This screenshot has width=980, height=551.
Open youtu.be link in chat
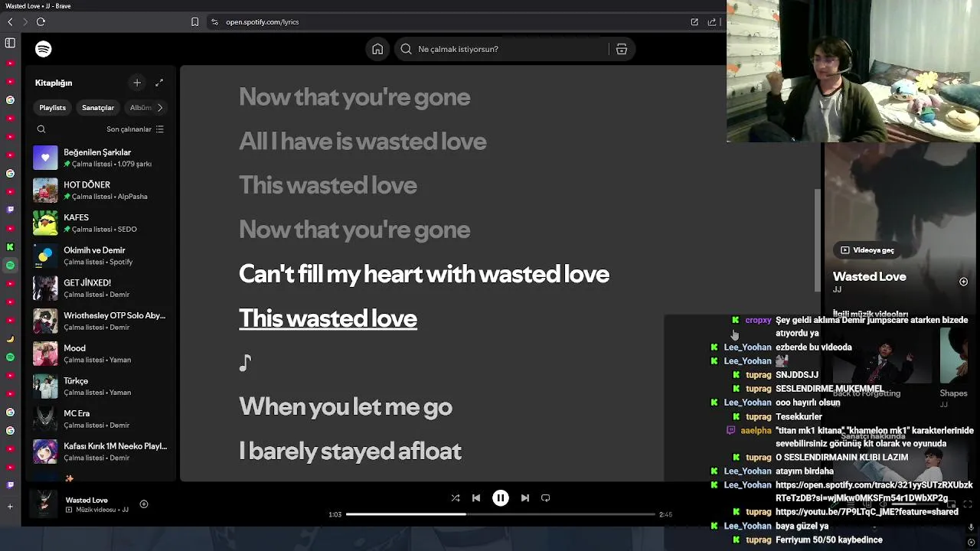coord(867,512)
